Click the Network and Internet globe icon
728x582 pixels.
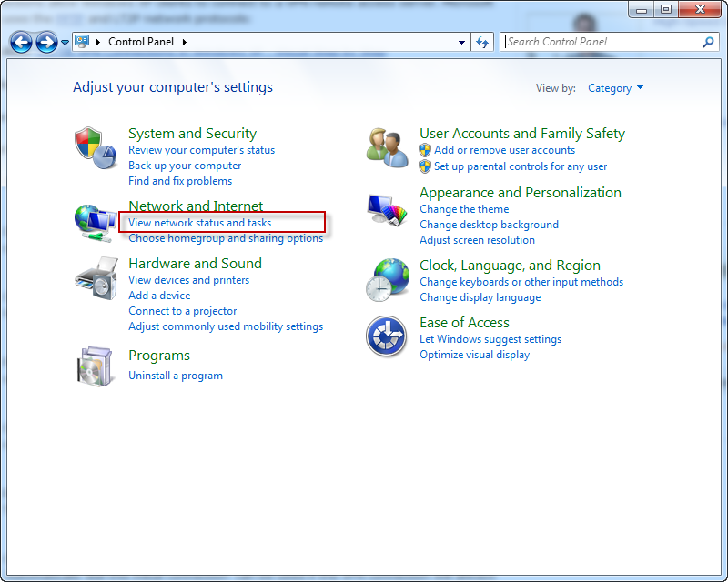pyautogui.click(x=95, y=223)
